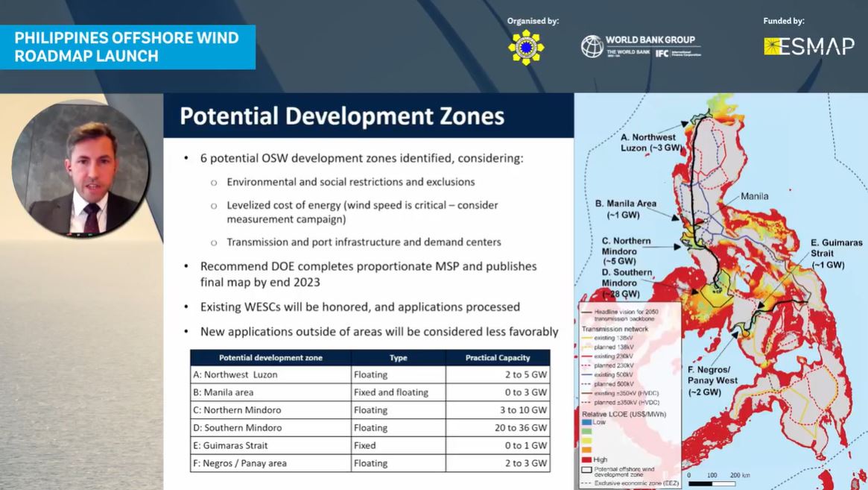Click the Relative LCOE legend heading

624,414
